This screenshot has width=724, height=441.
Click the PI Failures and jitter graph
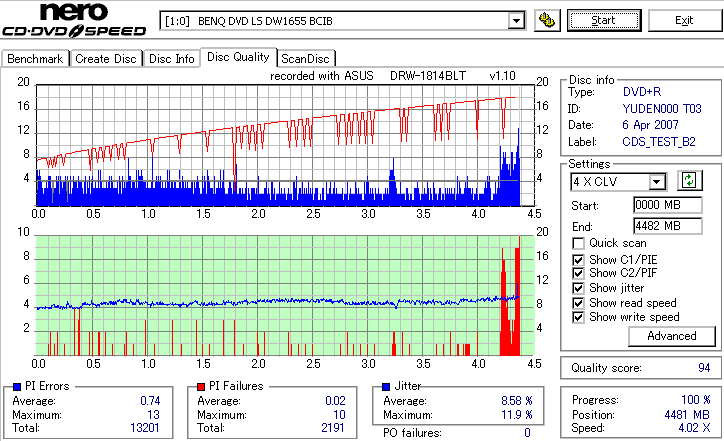pos(285,296)
